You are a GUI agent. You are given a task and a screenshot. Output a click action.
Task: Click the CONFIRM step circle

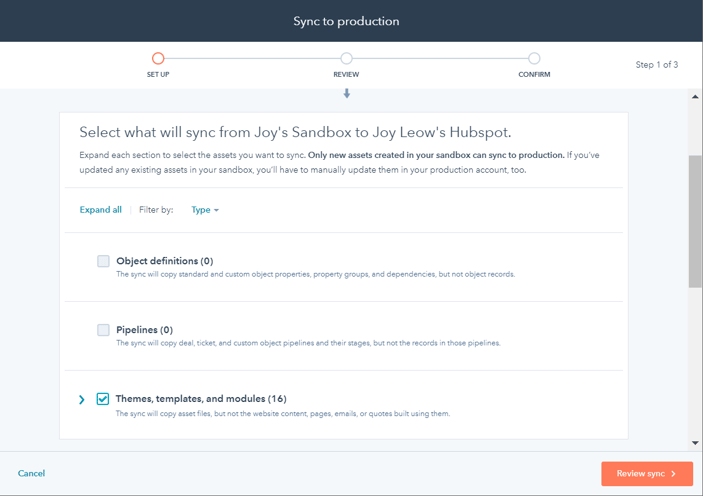[x=534, y=58]
